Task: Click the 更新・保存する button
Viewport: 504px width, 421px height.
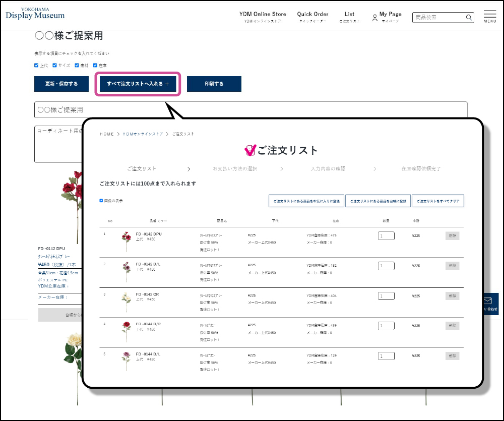Action: pyautogui.click(x=61, y=84)
